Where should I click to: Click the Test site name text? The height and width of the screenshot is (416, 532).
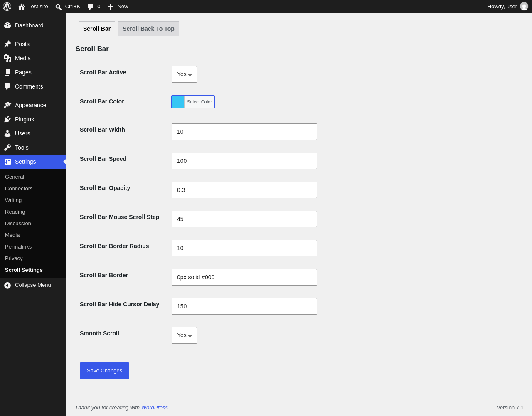(x=38, y=7)
